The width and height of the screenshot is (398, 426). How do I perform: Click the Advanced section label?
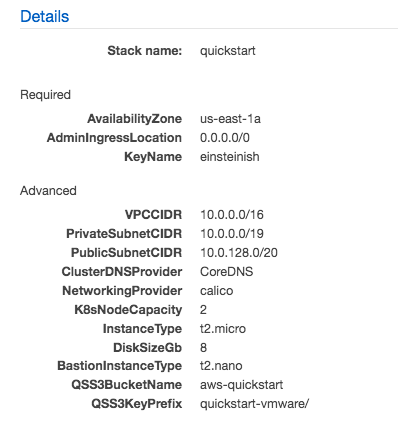pos(48,191)
